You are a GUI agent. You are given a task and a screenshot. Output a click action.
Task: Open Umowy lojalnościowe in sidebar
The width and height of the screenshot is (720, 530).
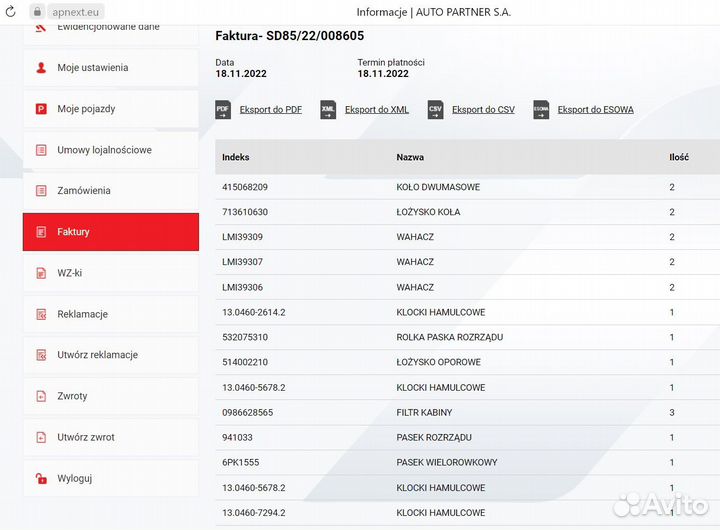[104, 150]
